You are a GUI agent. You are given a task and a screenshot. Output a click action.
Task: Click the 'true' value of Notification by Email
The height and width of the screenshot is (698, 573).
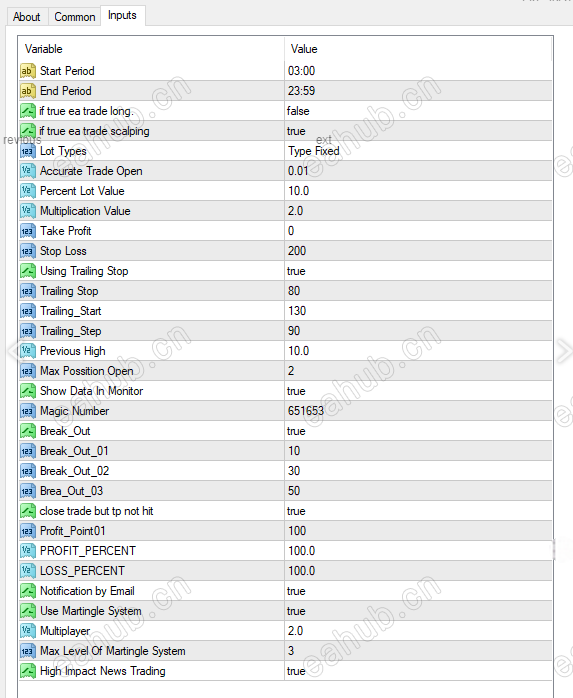pos(296,591)
